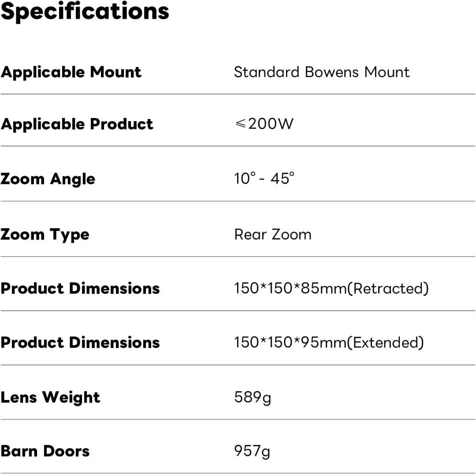Select the Applicable Mount label
476x474 pixels.
(x=71, y=72)
